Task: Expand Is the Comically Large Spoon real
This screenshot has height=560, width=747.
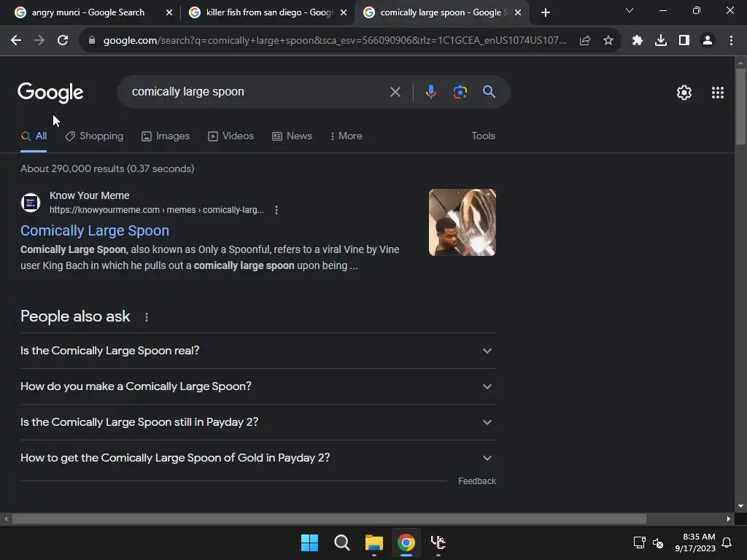Action: (258, 351)
